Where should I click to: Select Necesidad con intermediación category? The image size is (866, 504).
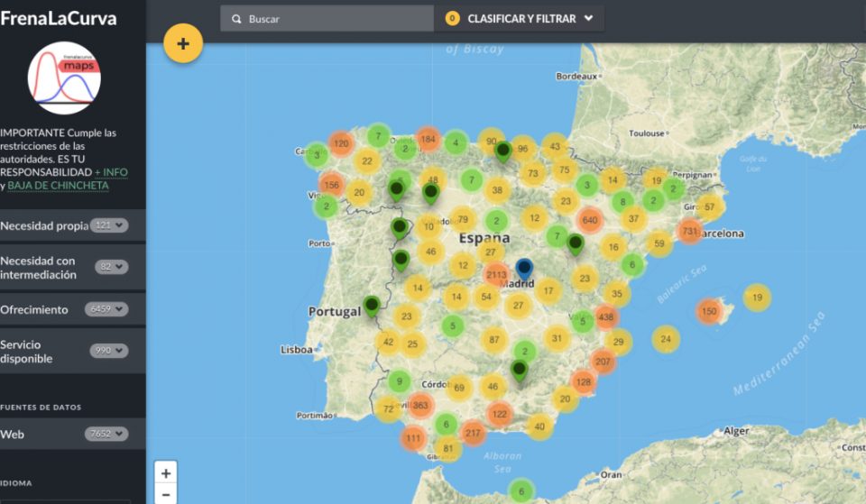[x=73, y=267]
